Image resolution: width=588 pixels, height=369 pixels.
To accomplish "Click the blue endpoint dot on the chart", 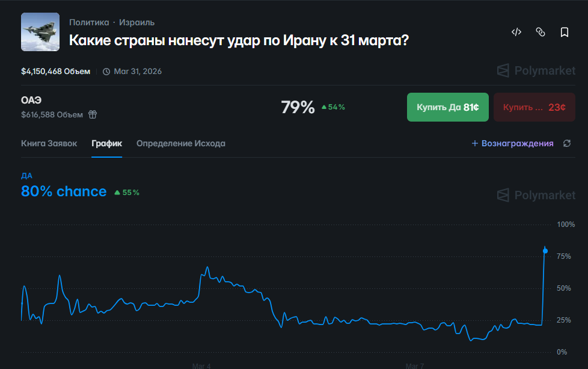I will point(545,250).
